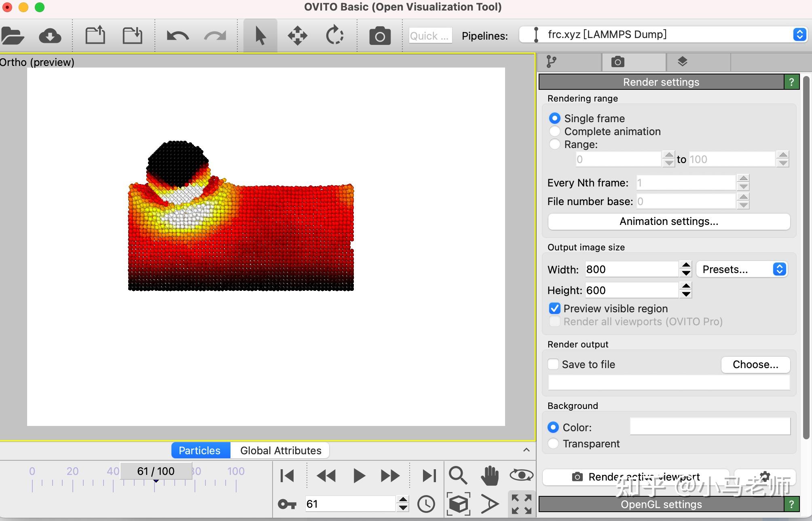Click the rotate mode circular arrow tool
812x521 pixels.
tap(334, 36)
